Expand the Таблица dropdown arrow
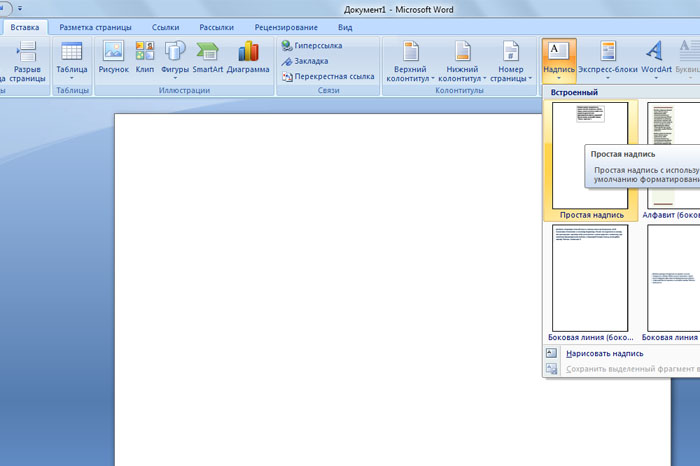Screen dimensions: 700x466 [x=71, y=78]
